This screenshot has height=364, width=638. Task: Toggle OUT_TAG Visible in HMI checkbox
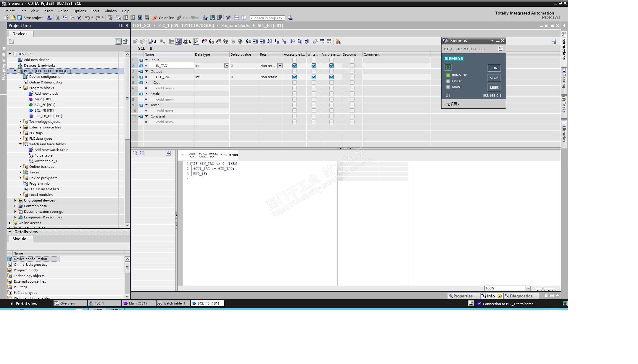click(x=331, y=77)
